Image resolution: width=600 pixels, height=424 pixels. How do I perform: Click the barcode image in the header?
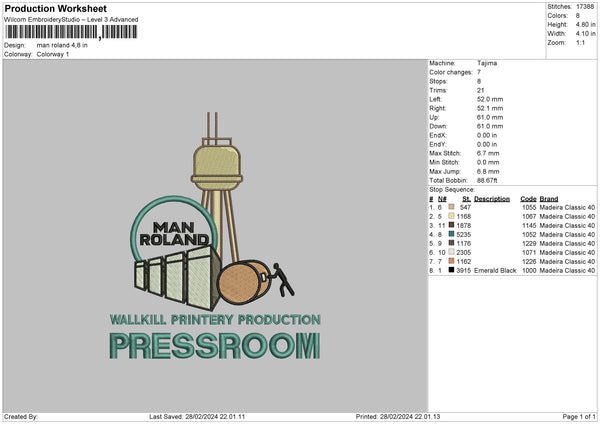(71, 32)
